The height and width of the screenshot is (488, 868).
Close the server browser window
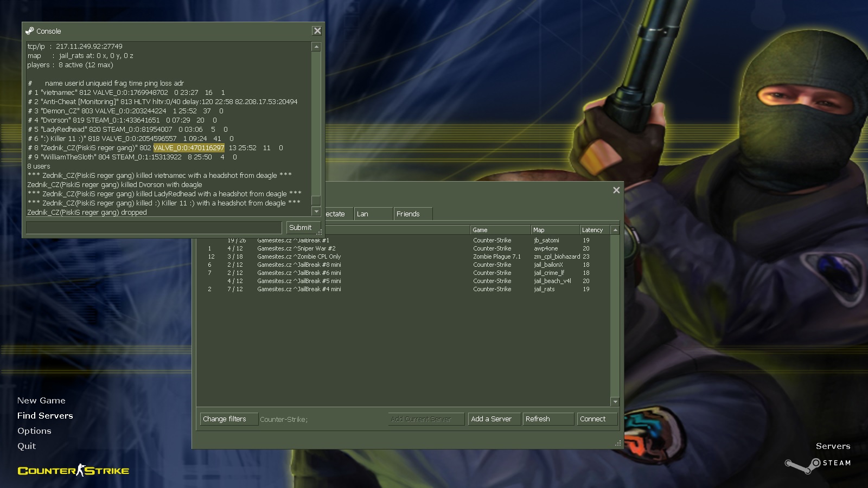coord(616,190)
